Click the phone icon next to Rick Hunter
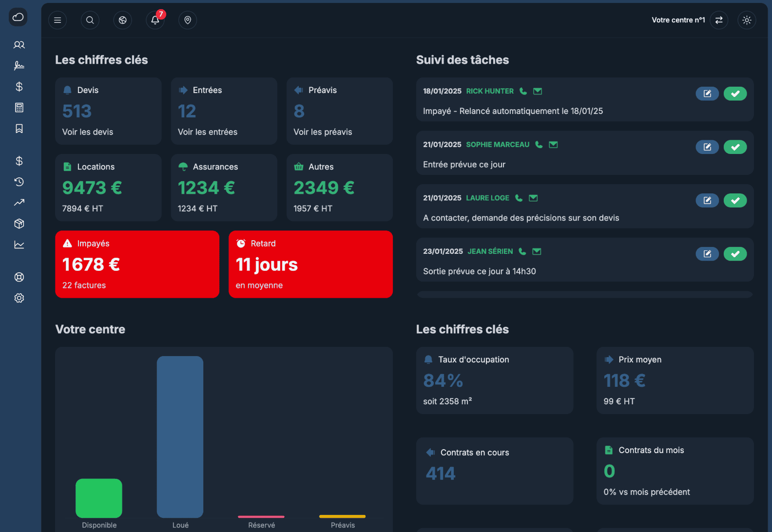 (x=523, y=91)
